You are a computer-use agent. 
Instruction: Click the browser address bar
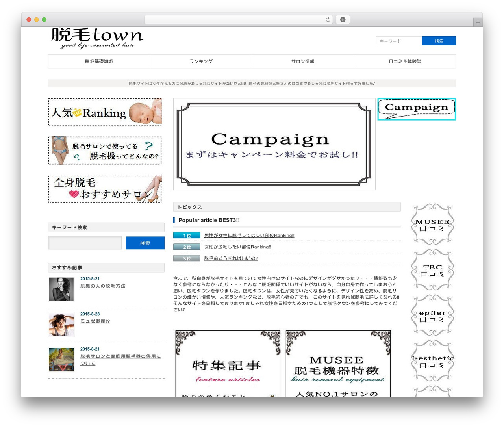239,20
